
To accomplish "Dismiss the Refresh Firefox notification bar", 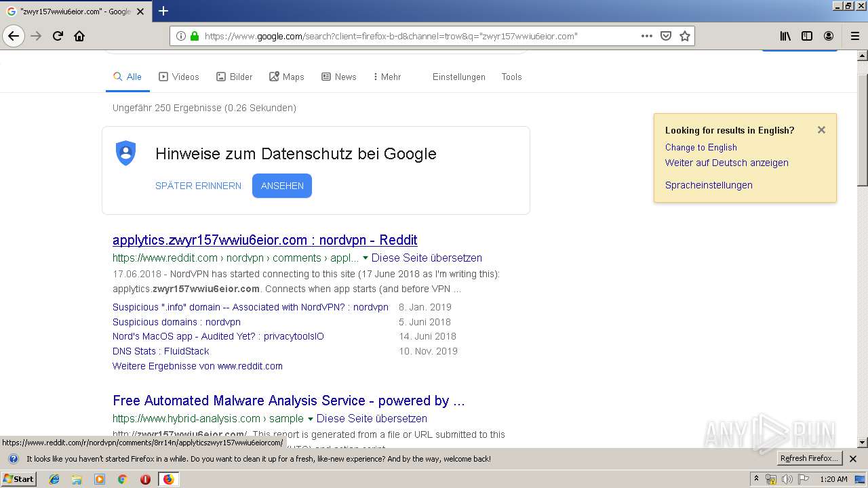I will pyautogui.click(x=853, y=459).
